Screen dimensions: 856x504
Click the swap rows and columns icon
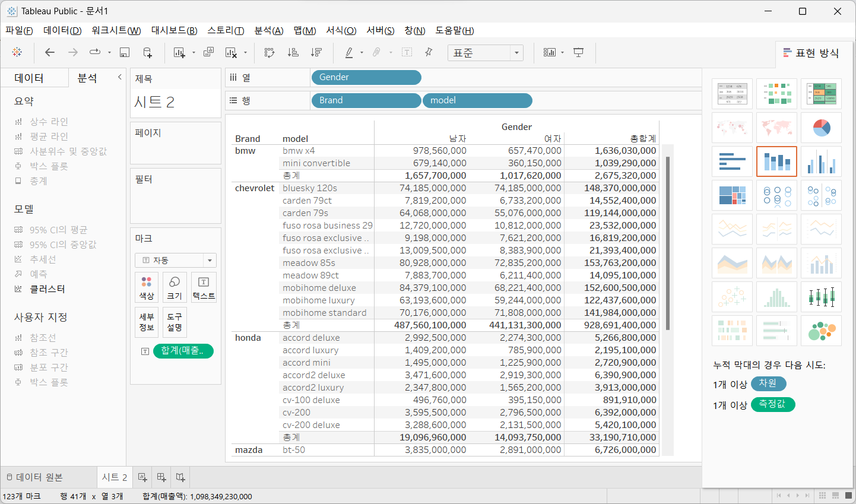[270, 52]
